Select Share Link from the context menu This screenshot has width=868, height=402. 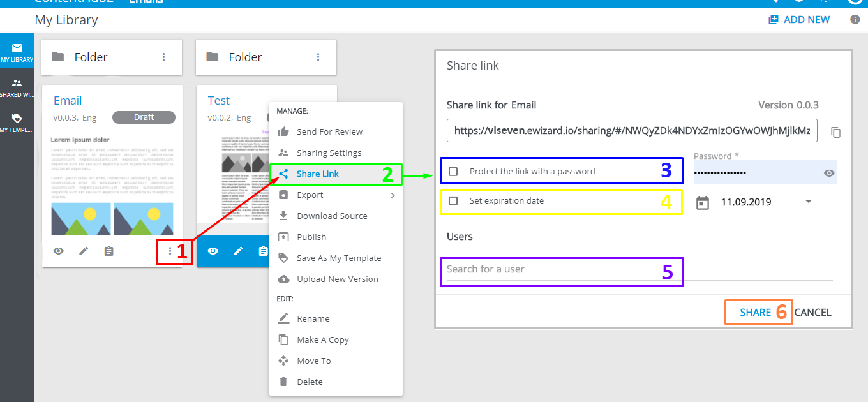317,174
